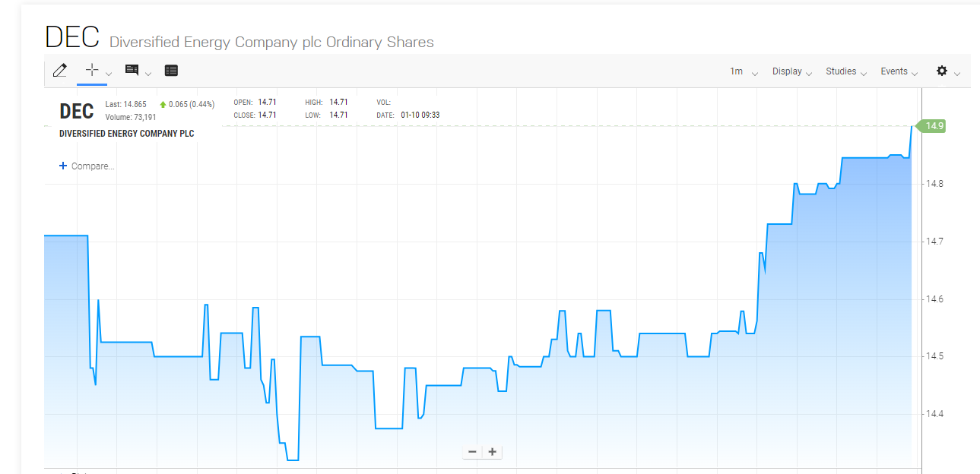Viewport: 980px width, 474px height.
Task: Click the CLOSE 14.71 value
Action: (267, 115)
